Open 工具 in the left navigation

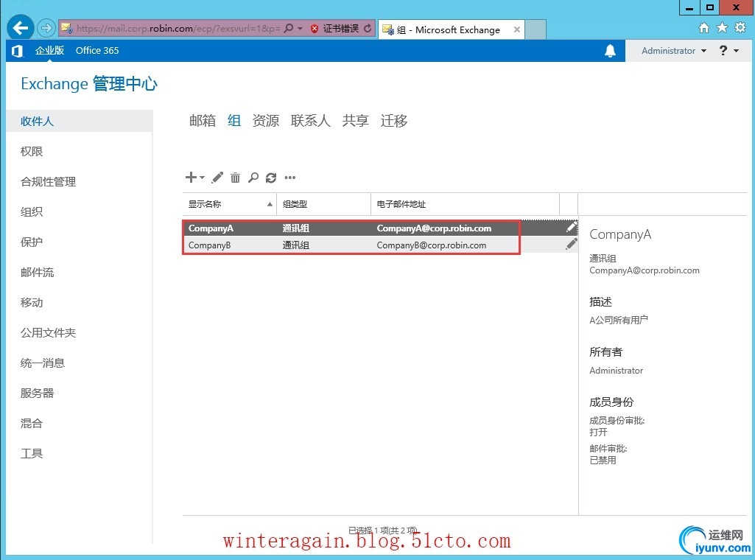[x=32, y=453]
